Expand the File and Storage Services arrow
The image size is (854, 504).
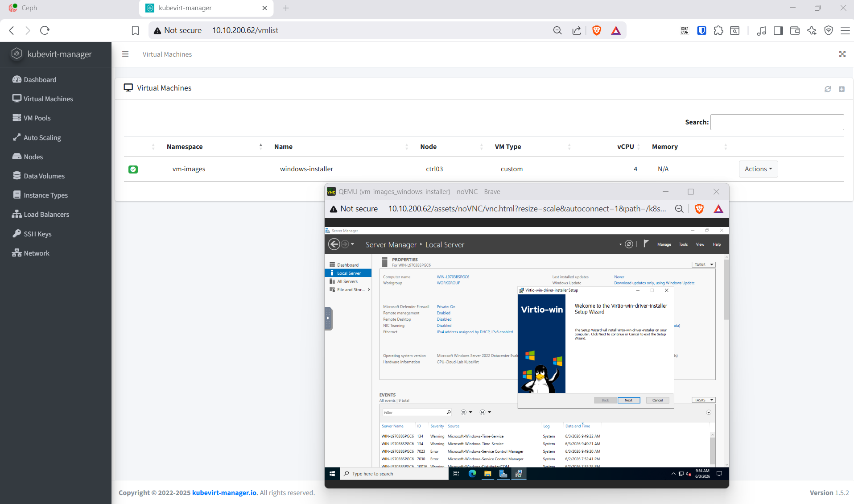(369, 289)
